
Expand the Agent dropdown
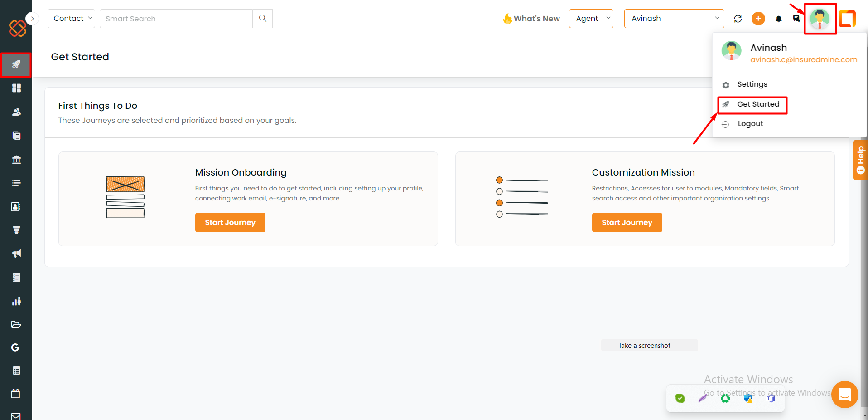point(591,19)
